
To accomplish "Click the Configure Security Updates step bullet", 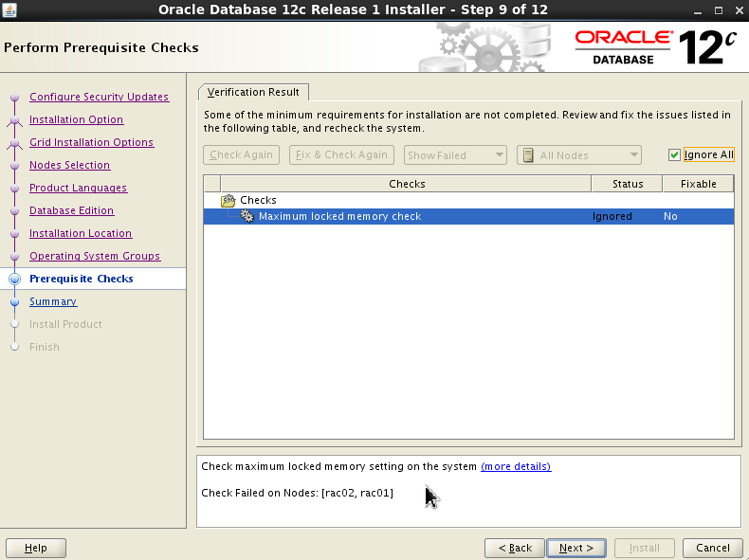I will [x=15, y=98].
